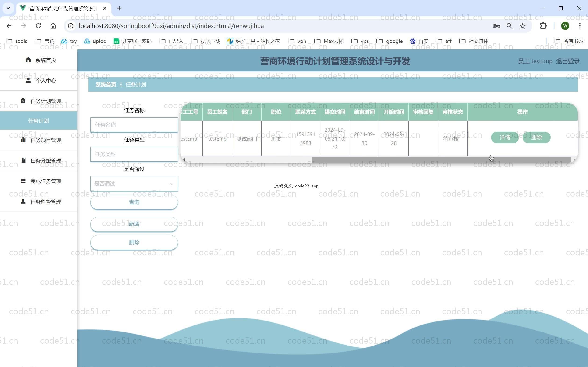The height and width of the screenshot is (367, 588).
Task: Open Chrome three-dot menu
Action: 580,26
